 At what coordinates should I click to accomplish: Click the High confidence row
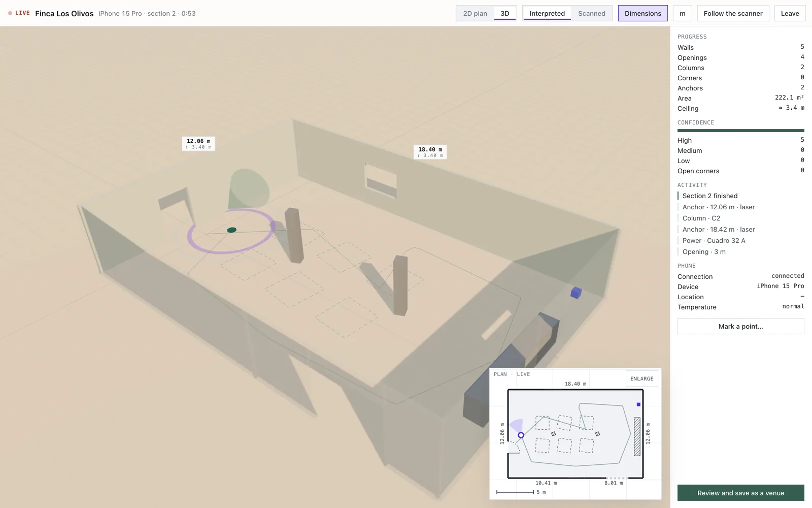click(741, 140)
